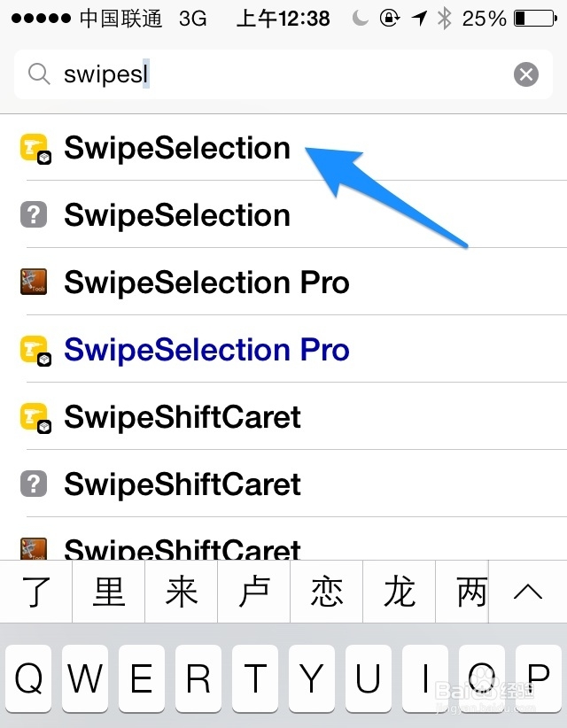Tap the battery indicator in the status bar
This screenshot has height=728, width=567.
coord(535,19)
